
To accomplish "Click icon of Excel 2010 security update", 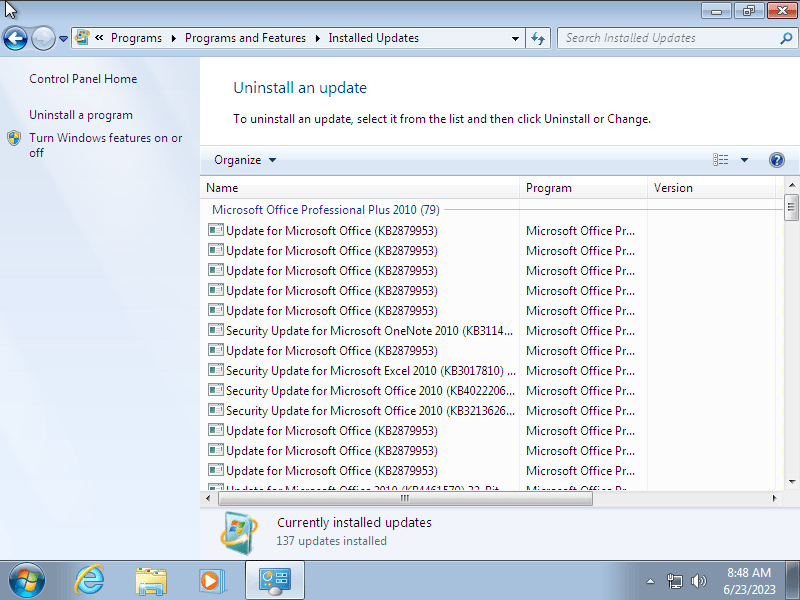I will click(x=216, y=370).
